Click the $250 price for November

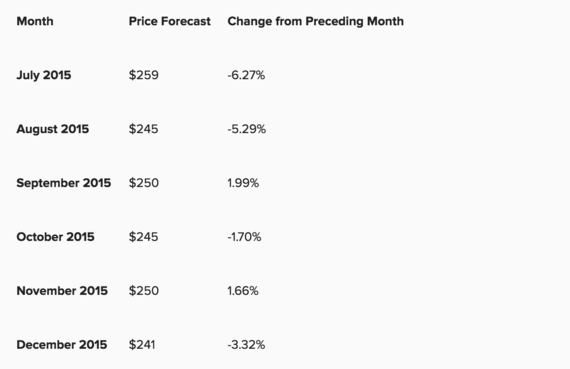(x=144, y=291)
